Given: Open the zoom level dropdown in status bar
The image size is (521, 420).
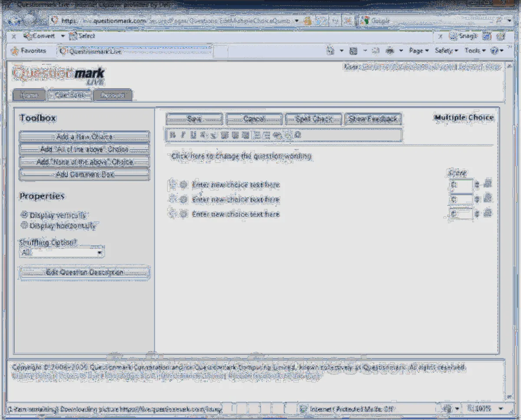Looking at the screenshot, I should point(501,409).
